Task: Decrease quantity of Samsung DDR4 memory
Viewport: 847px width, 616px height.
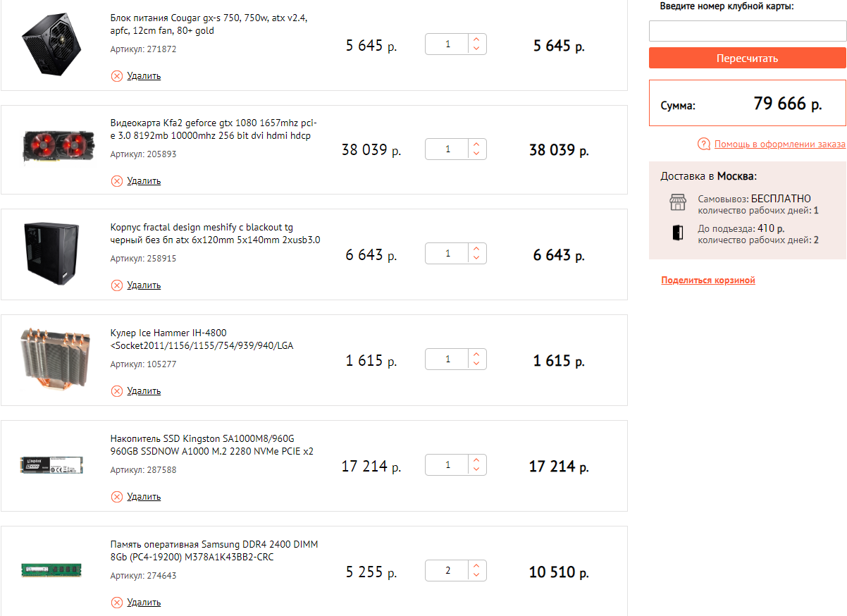Action: pyautogui.click(x=477, y=575)
